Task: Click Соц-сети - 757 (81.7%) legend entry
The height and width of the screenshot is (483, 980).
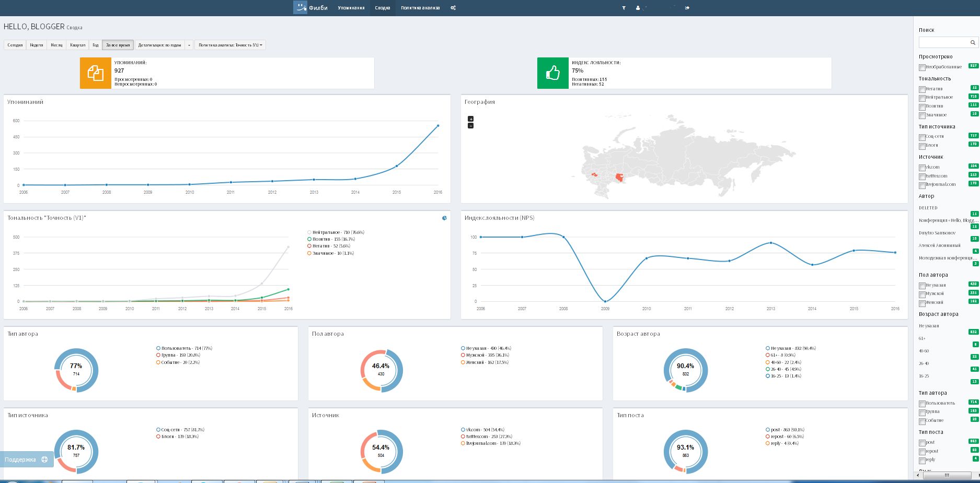Action: pos(180,430)
